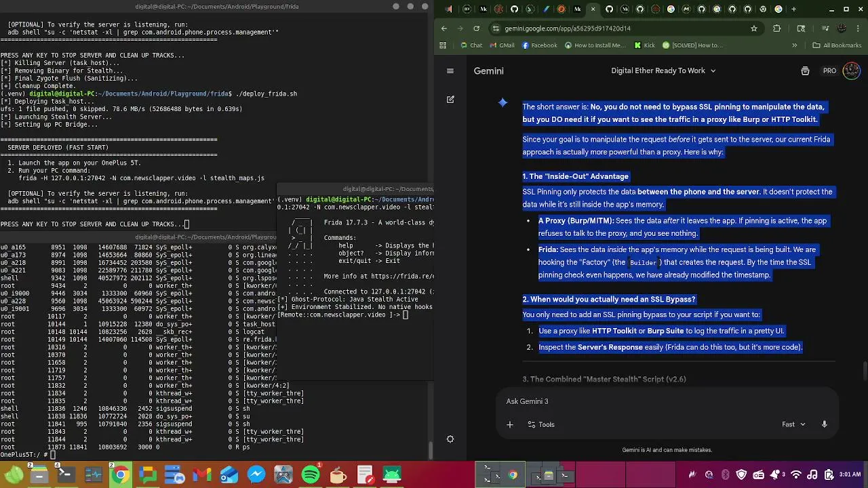868x488 pixels.
Task: Click the Gemini page vertical scrollbar
Action: pos(865,371)
